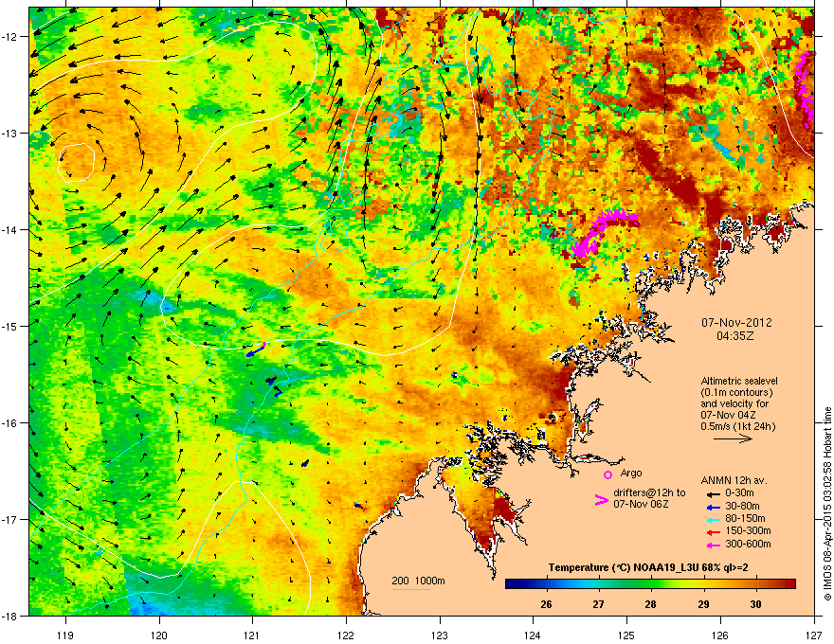Click the 0.5m/s velocity scale arrow
Image resolution: width=834 pixels, height=644 pixels.
coord(733,438)
